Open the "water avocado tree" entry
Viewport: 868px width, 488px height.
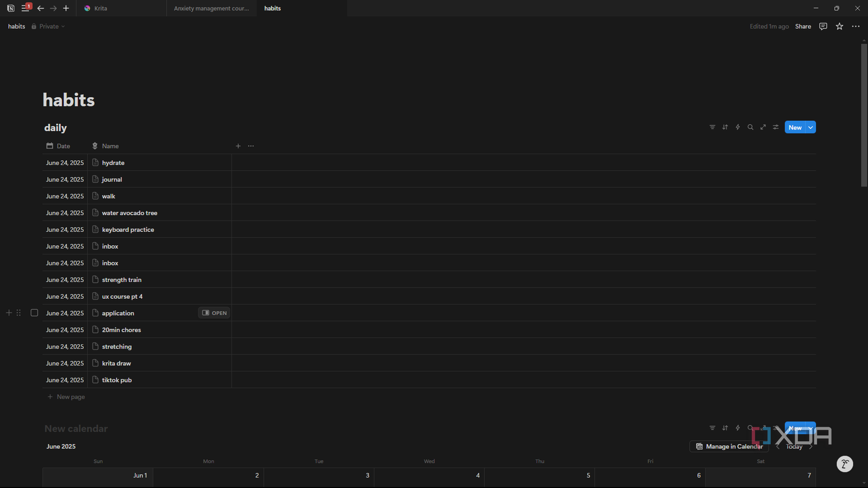coord(130,213)
